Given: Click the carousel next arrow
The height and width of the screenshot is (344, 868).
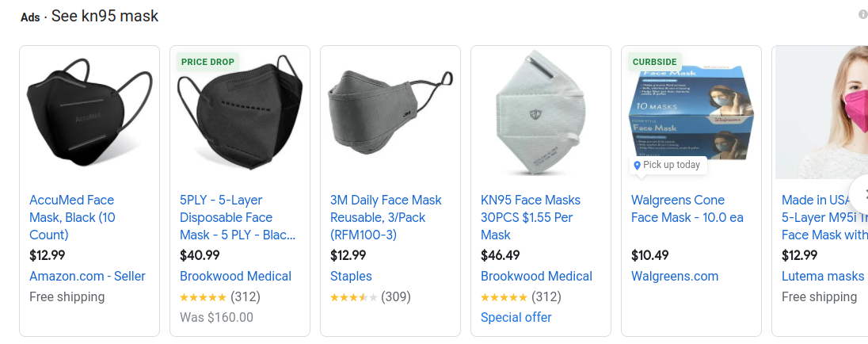Looking at the screenshot, I should pos(860,193).
